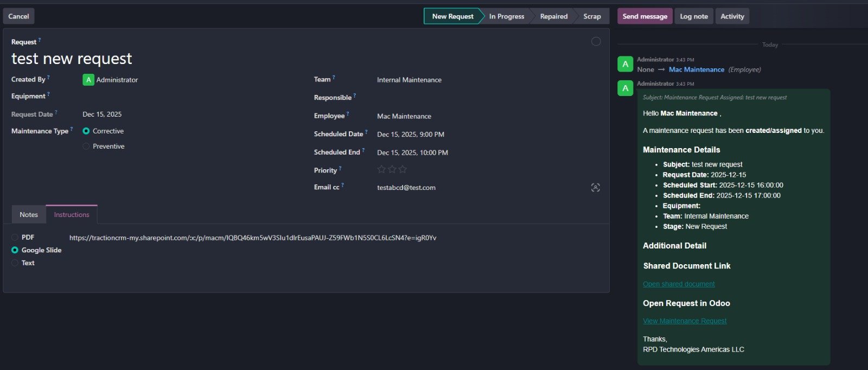
Task: Click the Send message button
Action: pyautogui.click(x=644, y=16)
